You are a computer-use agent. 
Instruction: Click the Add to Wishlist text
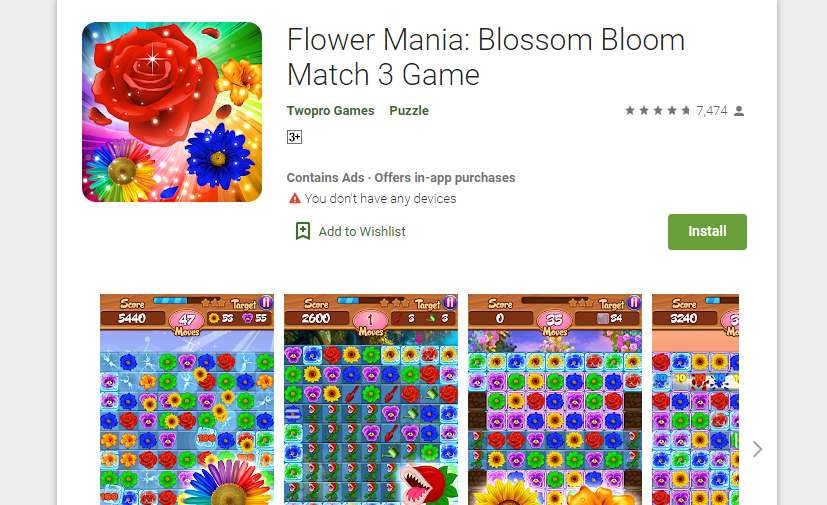pyautogui.click(x=362, y=232)
